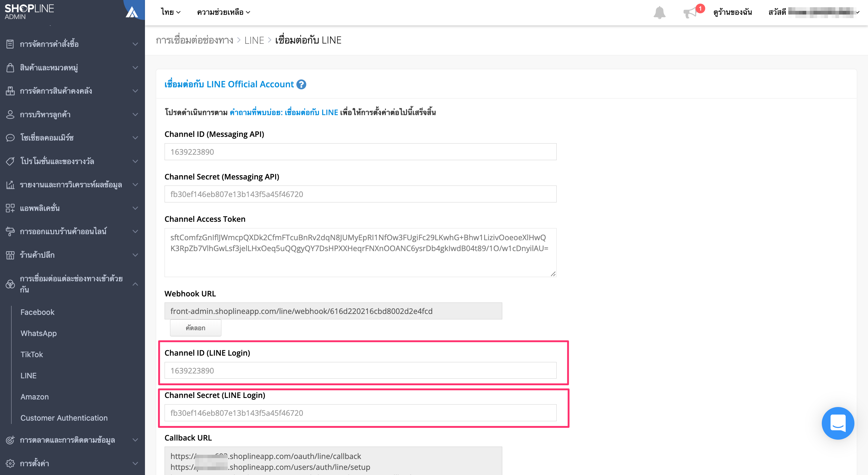Image resolution: width=868 pixels, height=475 pixels.
Task: Select Facebook in the sidebar submenu
Action: [37, 312]
